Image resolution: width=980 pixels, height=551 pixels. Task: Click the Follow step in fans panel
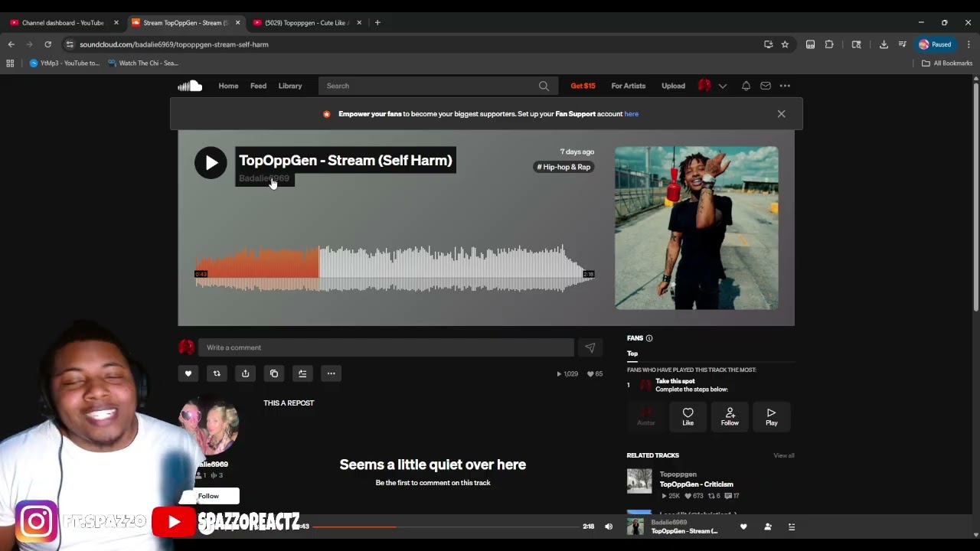pos(730,416)
